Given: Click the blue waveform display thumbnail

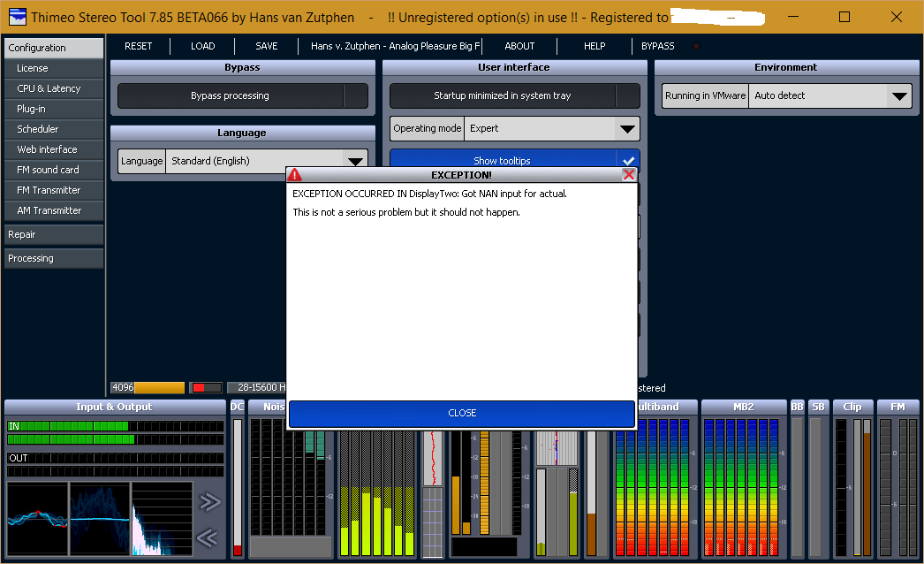Looking at the screenshot, I should pos(100,519).
